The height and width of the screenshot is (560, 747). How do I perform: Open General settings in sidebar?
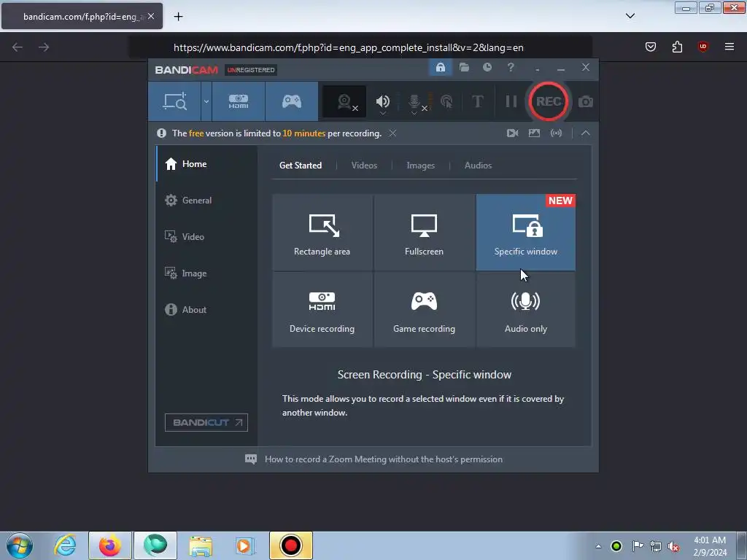click(x=206, y=201)
